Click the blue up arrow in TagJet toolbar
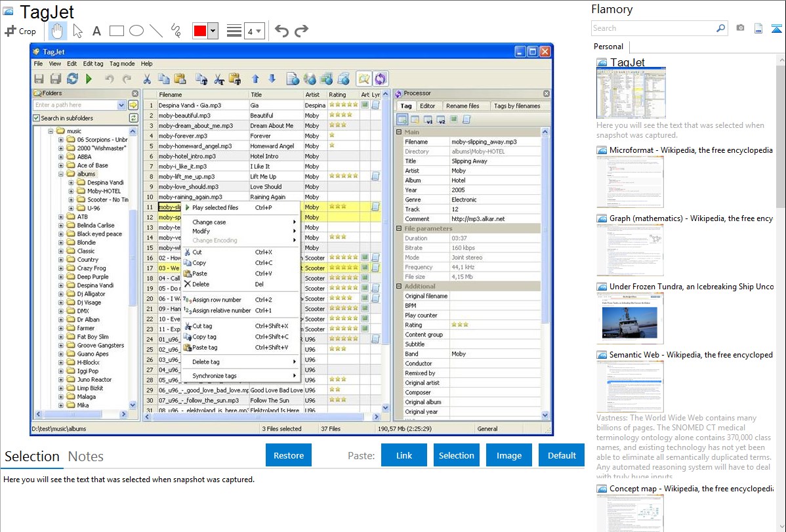 (255, 79)
